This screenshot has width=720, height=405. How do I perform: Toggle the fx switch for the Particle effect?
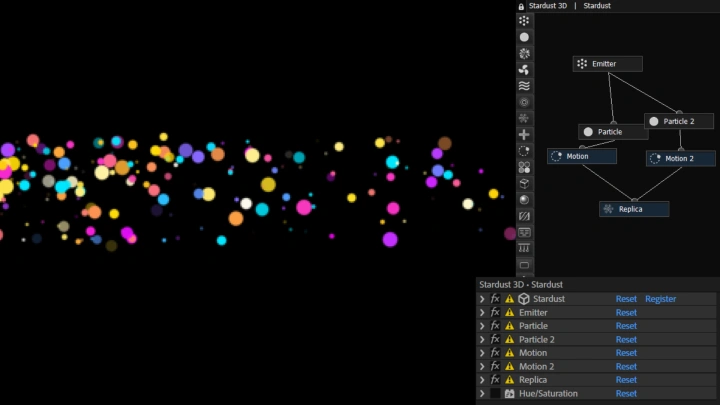495,326
